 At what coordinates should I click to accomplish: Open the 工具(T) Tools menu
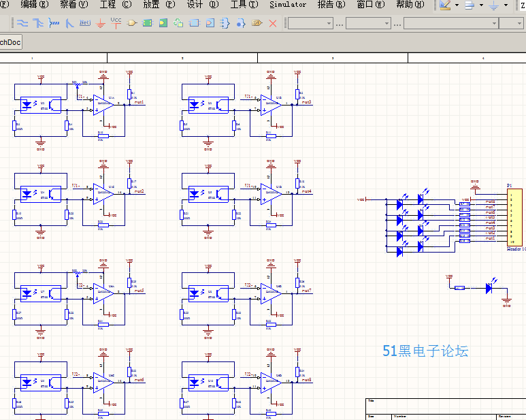(244, 4)
